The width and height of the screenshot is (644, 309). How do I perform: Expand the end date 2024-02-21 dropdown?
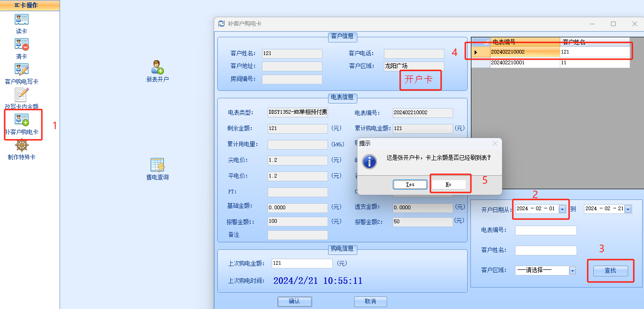628,209
